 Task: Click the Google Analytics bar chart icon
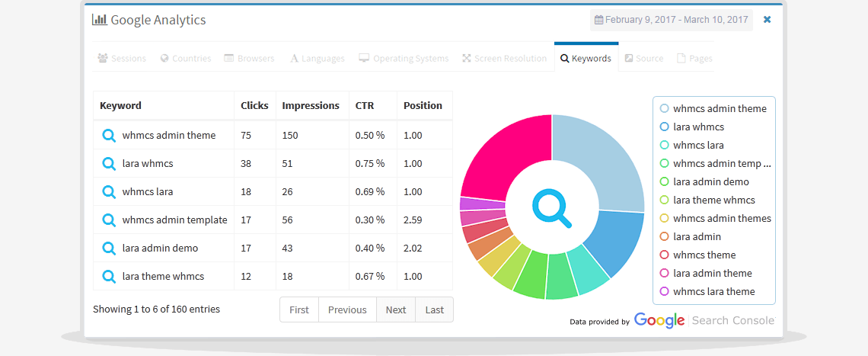tap(100, 20)
